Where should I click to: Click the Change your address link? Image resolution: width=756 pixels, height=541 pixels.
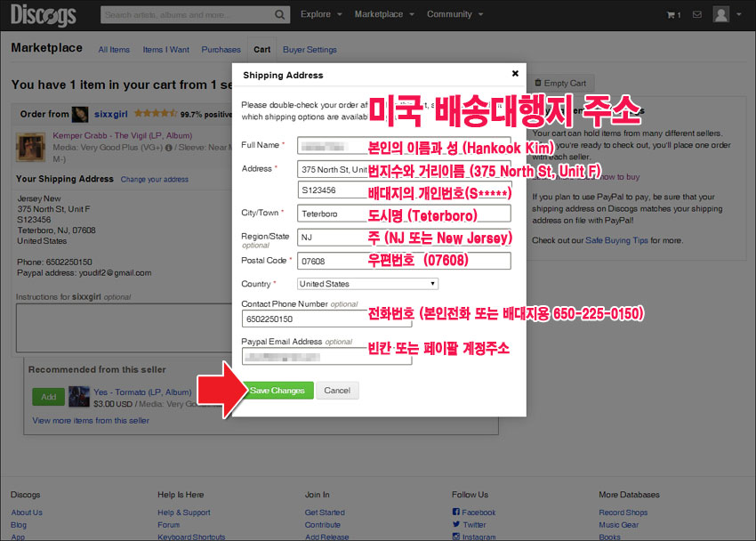click(x=154, y=180)
